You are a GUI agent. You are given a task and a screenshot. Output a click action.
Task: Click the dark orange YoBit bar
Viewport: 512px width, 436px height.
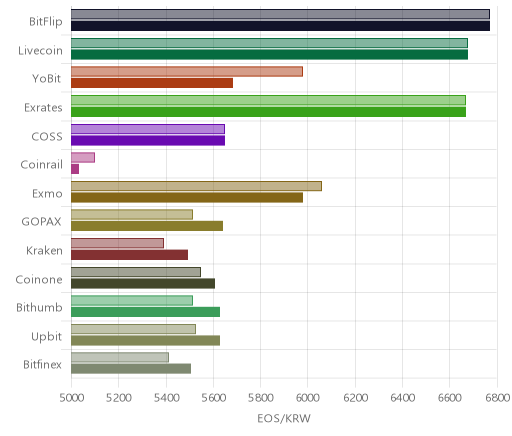click(152, 83)
